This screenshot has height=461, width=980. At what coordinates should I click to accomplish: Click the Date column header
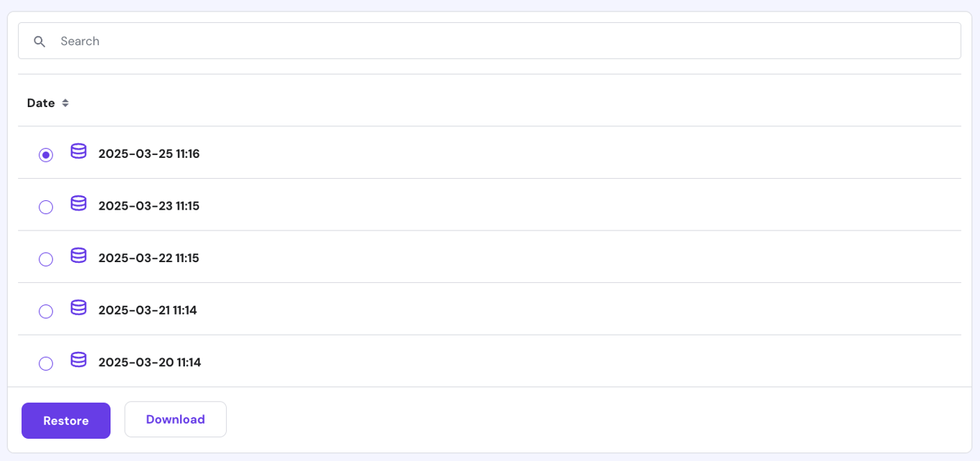tap(39, 103)
